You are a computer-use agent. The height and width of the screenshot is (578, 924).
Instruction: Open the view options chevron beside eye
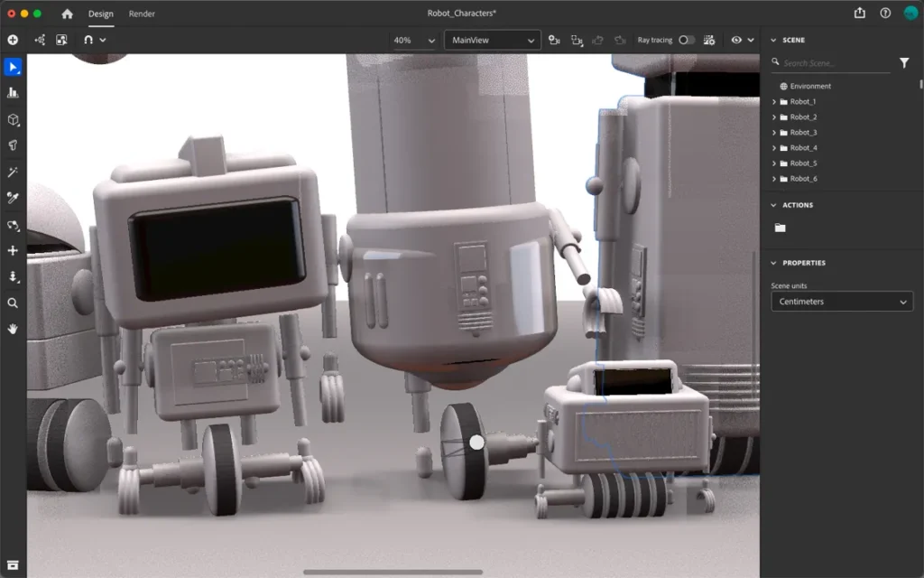click(751, 40)
